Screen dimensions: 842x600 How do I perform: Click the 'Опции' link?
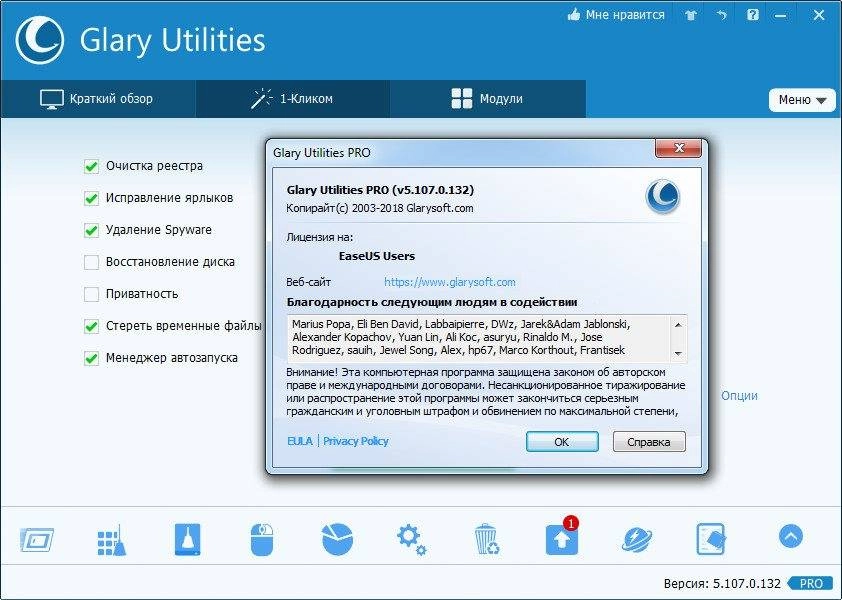[739, 395]
